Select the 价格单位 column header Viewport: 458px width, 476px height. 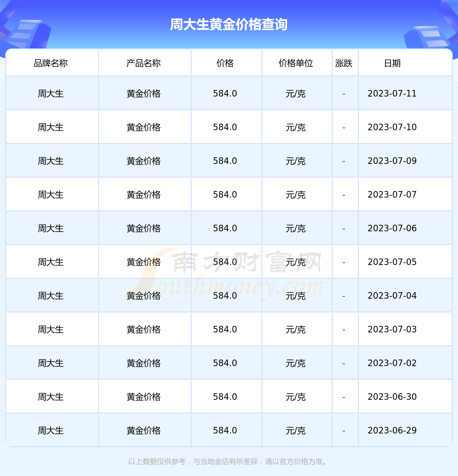click(x=296, y=63)
